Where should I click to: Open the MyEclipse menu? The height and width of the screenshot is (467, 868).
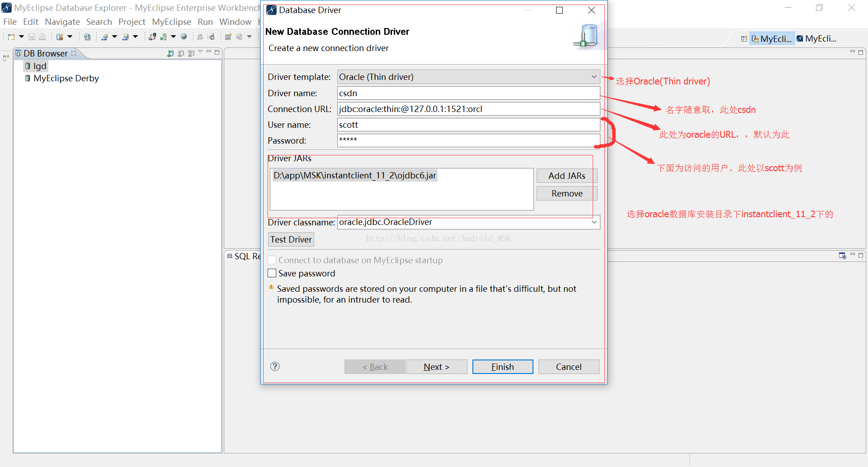(x=171, y=22)
